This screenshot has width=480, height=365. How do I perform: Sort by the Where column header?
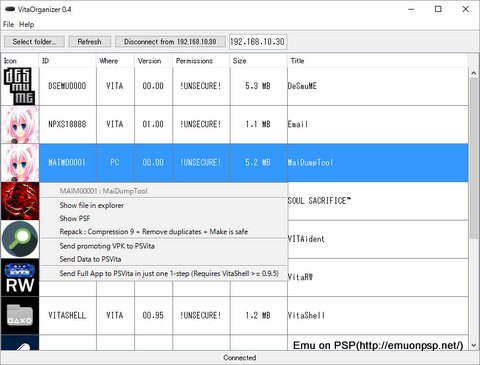116,61
